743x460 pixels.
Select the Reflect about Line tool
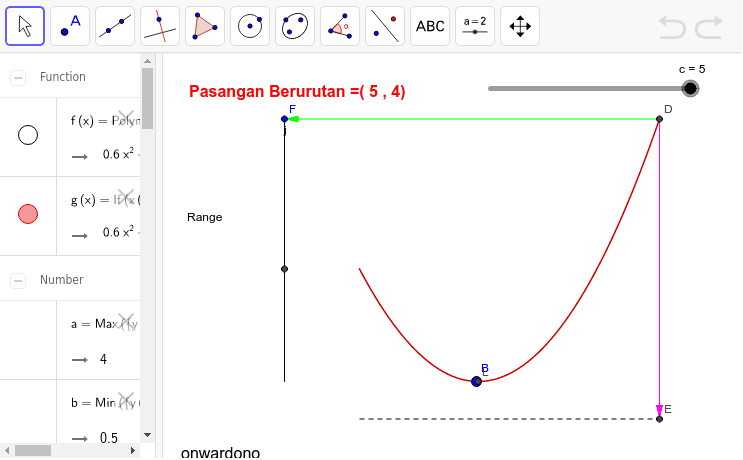point(385,26)
